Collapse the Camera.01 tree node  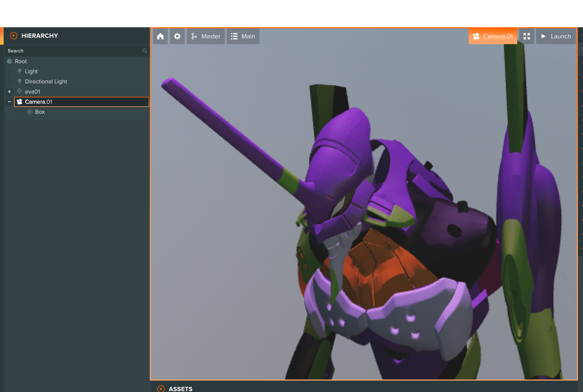click(9, 102)
